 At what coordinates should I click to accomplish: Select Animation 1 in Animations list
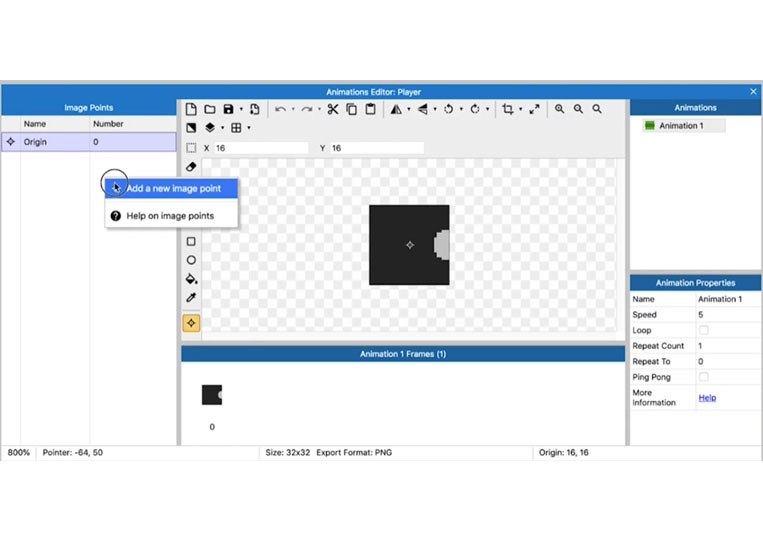tap(684, 126)
